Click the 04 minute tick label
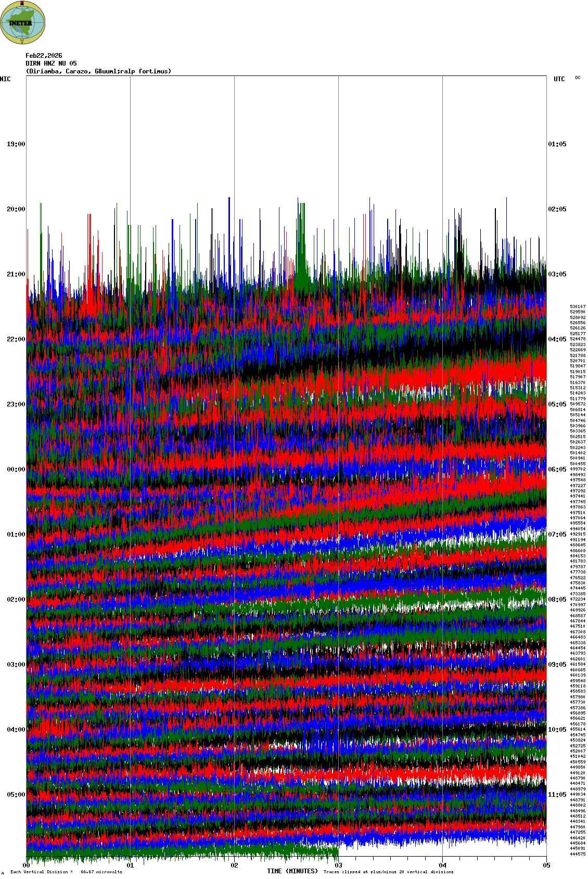The height and width of the screenshot is (879, 588). point(443,866)
